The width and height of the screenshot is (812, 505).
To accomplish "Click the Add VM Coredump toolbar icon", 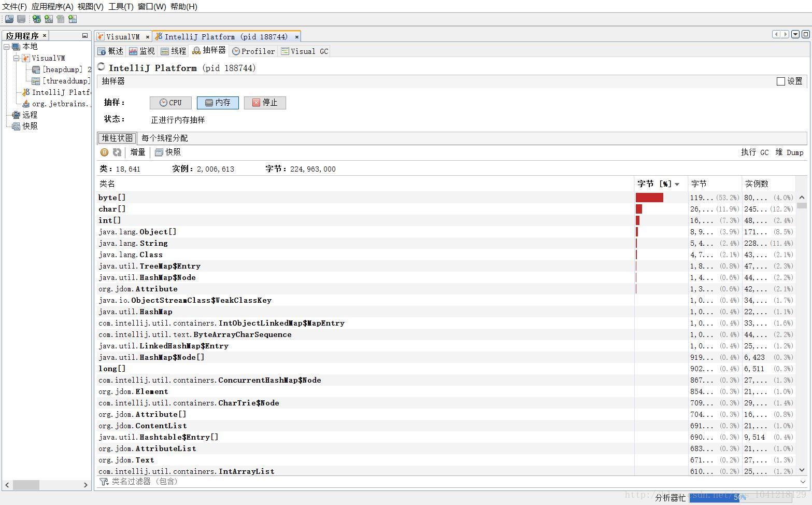I will click(x=61, y=19).
